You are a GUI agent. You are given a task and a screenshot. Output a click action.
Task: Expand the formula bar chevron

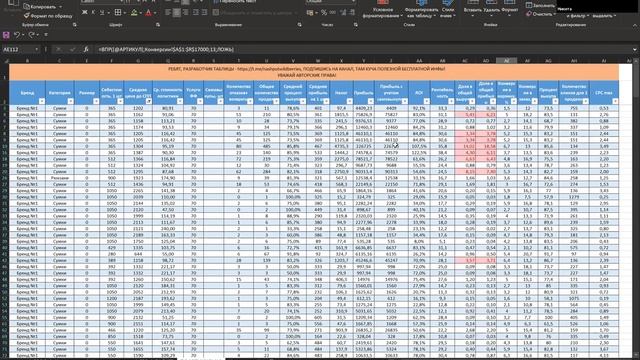[x=635, y=49]
